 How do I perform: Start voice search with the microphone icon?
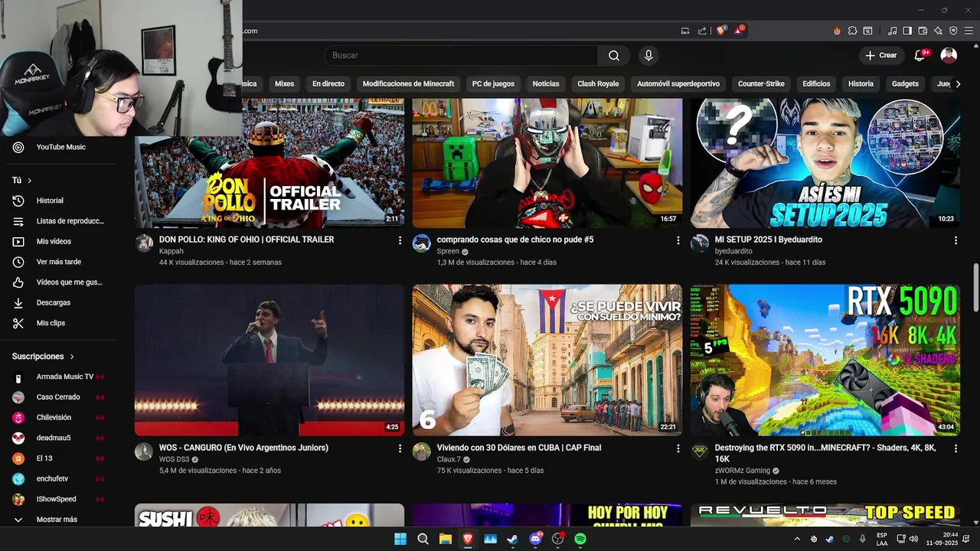(x=648, y=55)
